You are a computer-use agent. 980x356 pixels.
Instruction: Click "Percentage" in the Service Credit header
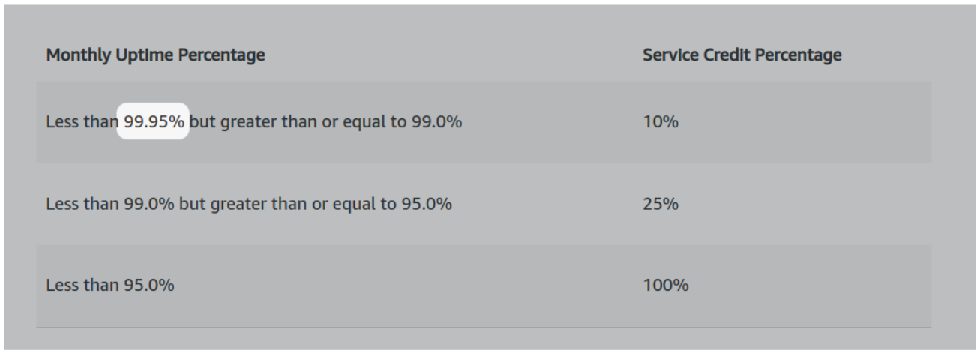point(793,55)
